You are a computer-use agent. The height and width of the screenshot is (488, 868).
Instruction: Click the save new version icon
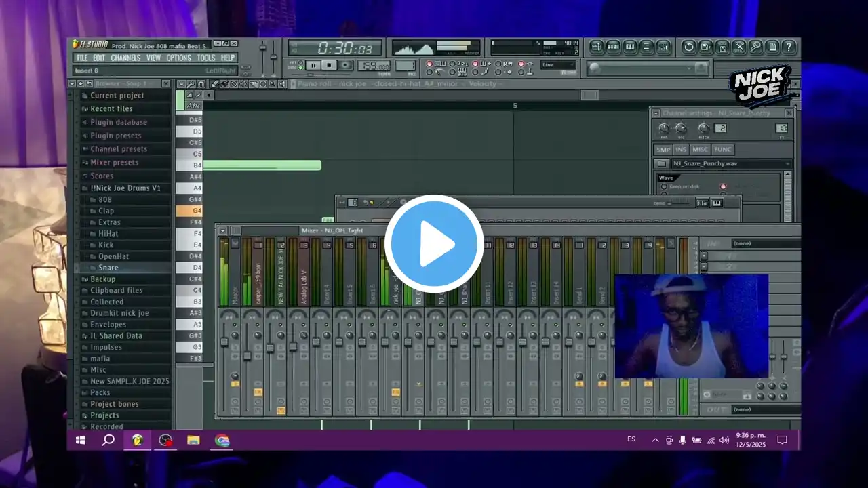[706, 47]
